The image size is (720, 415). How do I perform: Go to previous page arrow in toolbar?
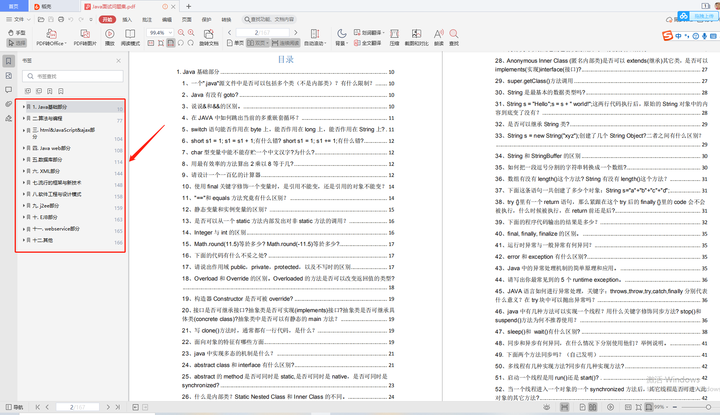230,33
